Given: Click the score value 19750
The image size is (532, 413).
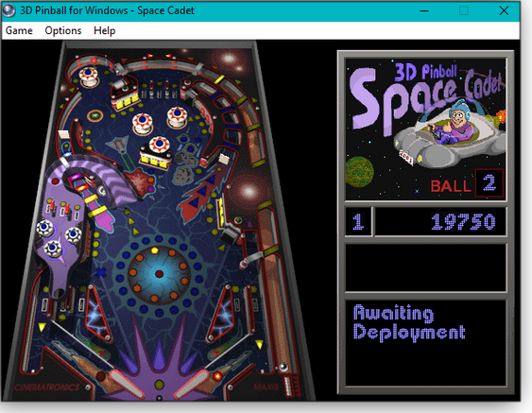Looking at the screenshot, I should click(463, 222).
